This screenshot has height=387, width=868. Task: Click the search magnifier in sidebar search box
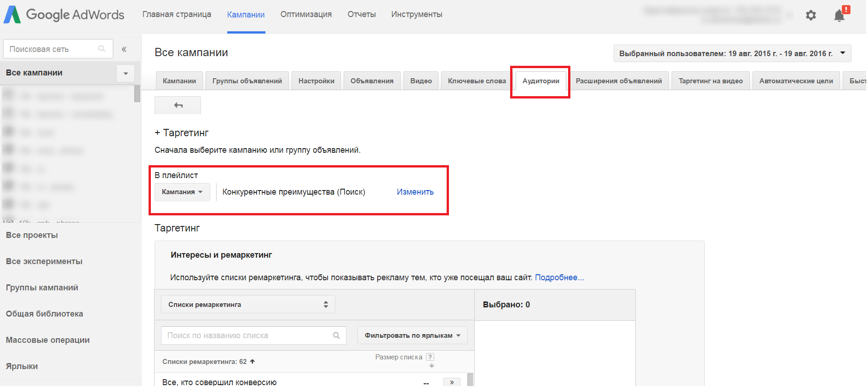click(x=102, y=49)
